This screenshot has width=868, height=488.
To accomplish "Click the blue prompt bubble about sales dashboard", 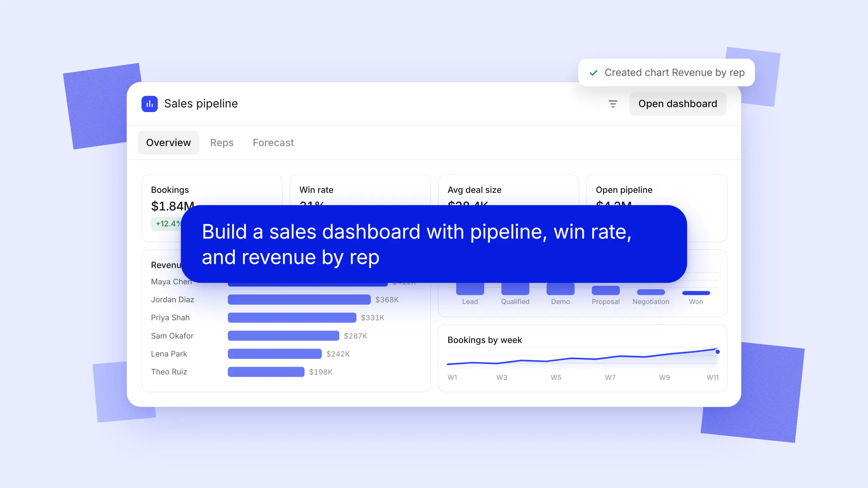I will tap(434, 244).
